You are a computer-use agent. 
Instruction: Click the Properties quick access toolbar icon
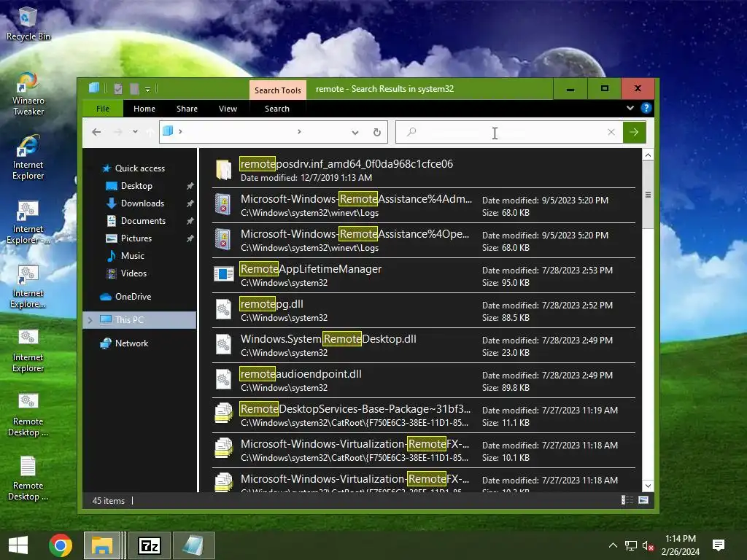(x=118, y=88)
